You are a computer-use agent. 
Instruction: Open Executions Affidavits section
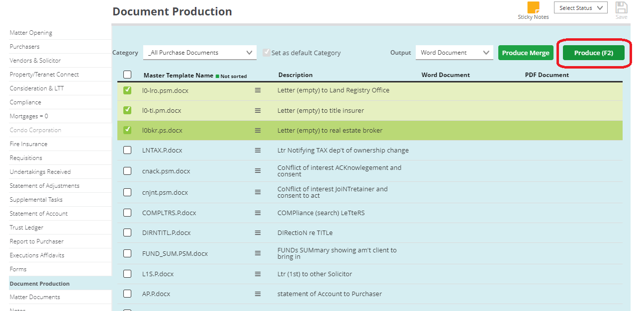[x=37, y=255]
